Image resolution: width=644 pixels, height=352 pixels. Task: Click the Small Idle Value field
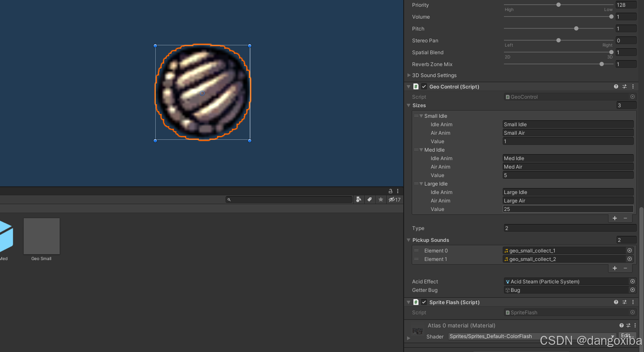[x=568, y=141]
